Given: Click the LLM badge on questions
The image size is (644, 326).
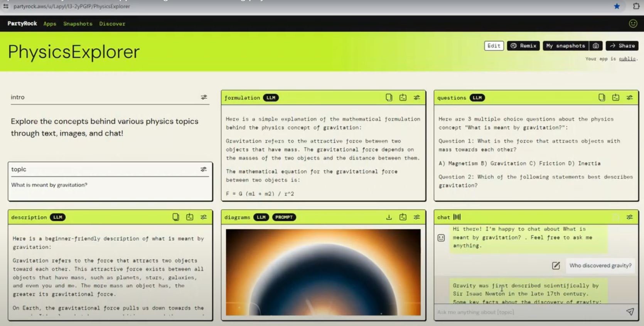Looking at the screenshot, I should [477, 98].
